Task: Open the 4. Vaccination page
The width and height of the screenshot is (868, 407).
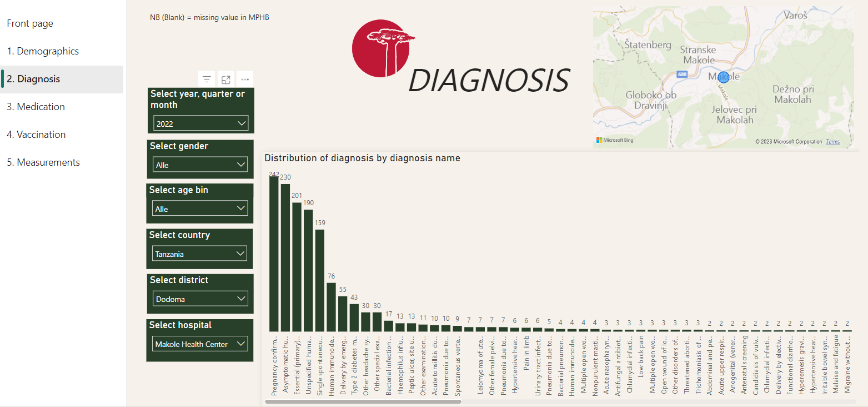Action: click(36, 134)
